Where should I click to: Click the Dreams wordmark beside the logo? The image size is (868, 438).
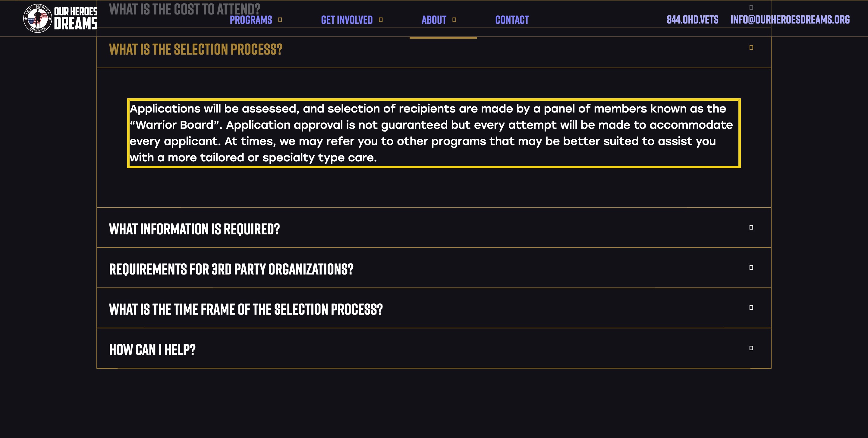tap(75, 23)
